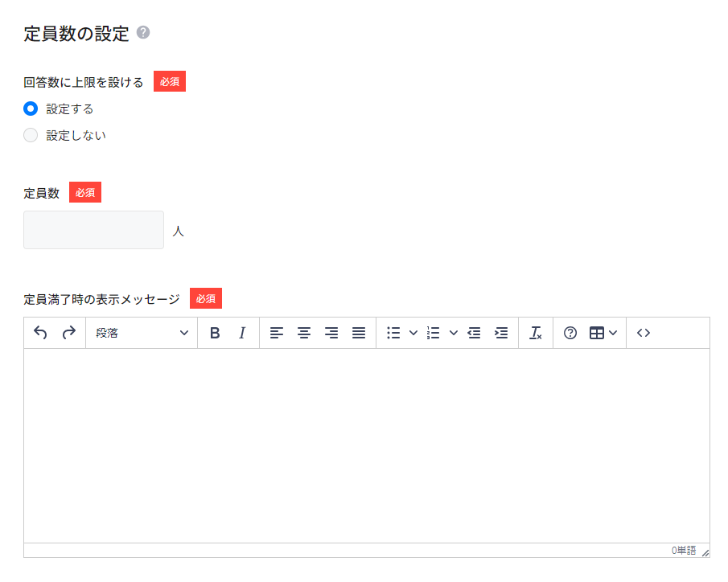Increase indent of the paragraph
Viewport: 728px width, 582px height.
click(501, 333)
